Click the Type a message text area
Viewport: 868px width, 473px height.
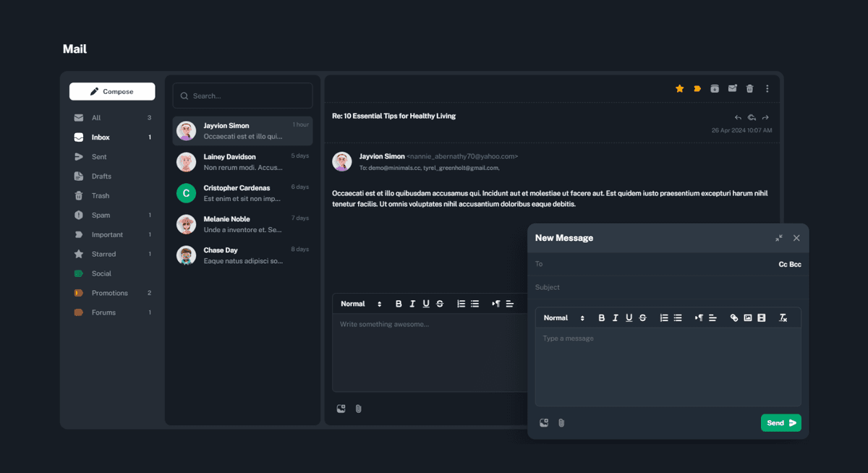click(x=668, y=367)
